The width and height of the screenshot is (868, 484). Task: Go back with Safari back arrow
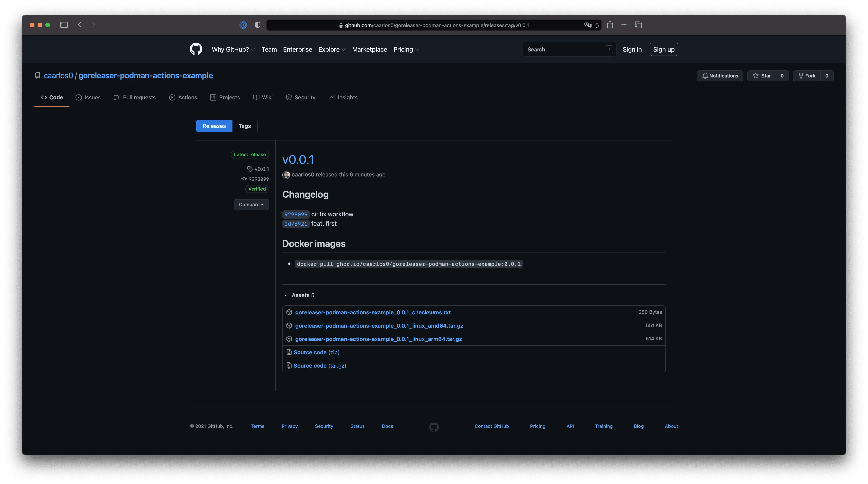click(80, 25)
